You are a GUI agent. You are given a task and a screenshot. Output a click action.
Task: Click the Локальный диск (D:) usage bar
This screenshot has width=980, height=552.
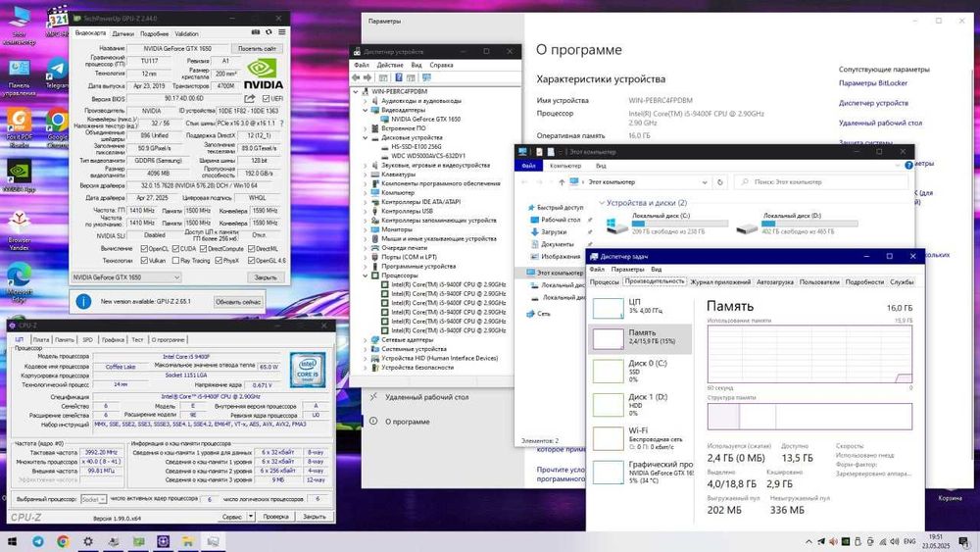[x=810, y=224]
